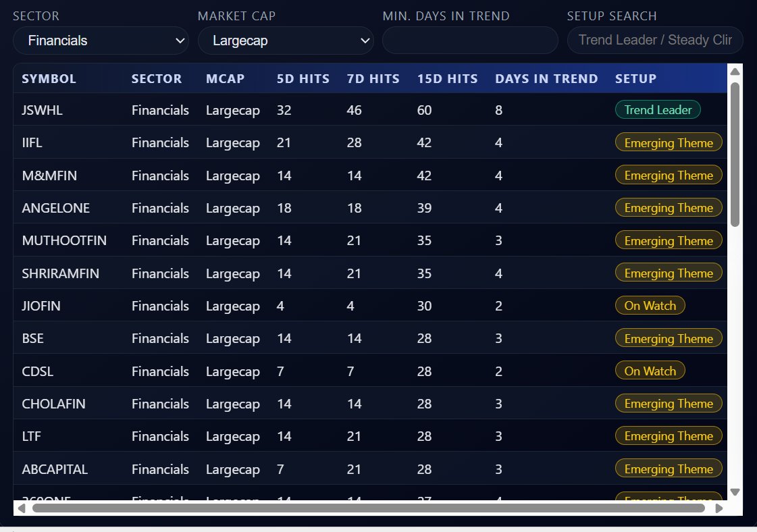
Task: Click the vertical scrollbar up arrow
Action: click(735, 72)
